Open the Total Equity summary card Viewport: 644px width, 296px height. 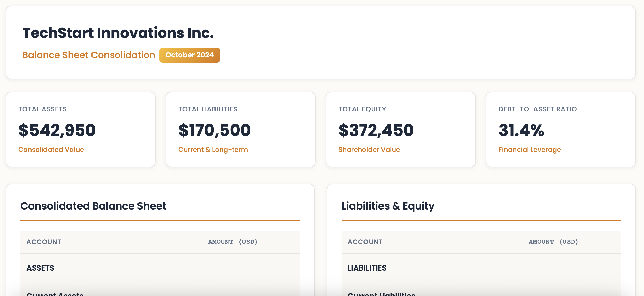401,129
